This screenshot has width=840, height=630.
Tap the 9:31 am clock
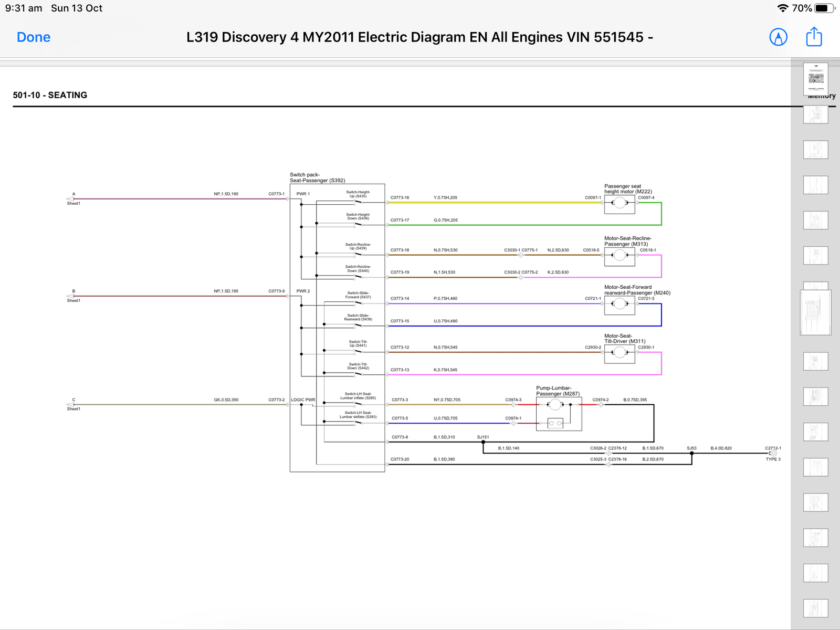[x=24, y=8]
